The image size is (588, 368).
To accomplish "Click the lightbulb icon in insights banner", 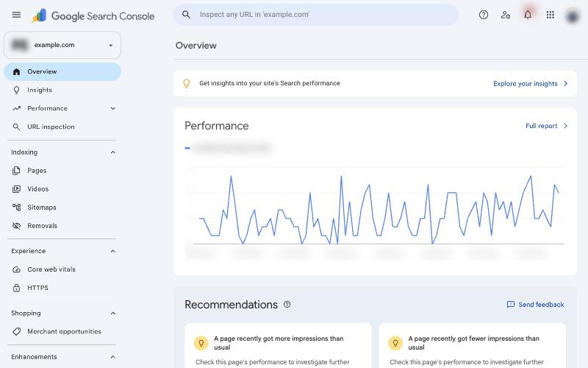I will (187, 83).
